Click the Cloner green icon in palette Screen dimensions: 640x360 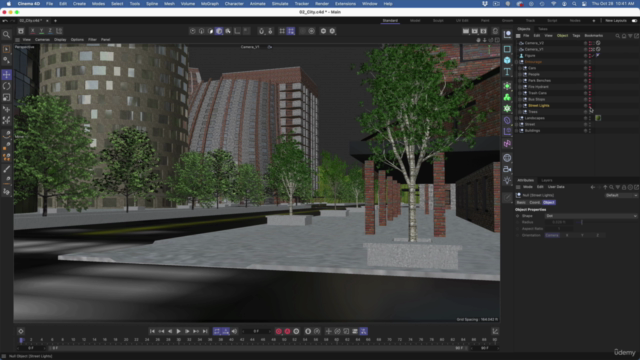point(507,97)
